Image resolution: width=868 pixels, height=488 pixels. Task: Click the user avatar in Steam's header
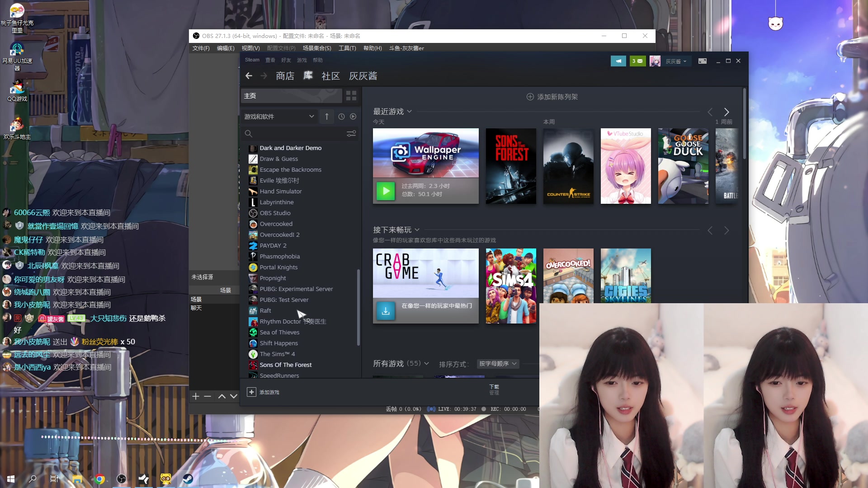[655, 61]
